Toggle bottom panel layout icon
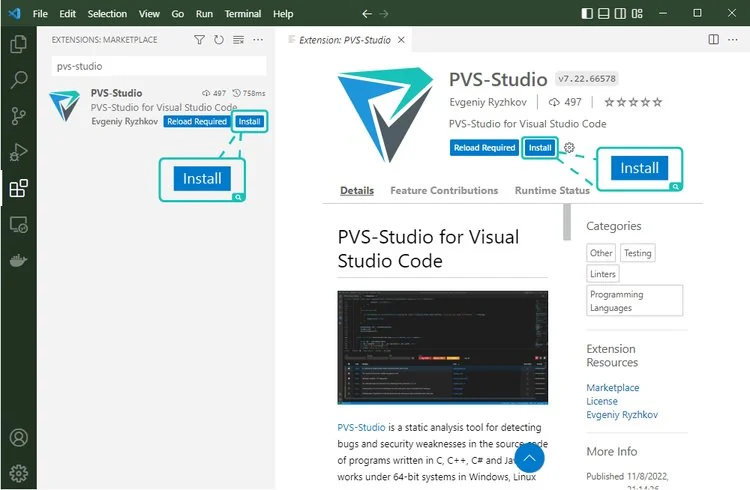Viewport: 750px width, 490px height. point(604,13)
